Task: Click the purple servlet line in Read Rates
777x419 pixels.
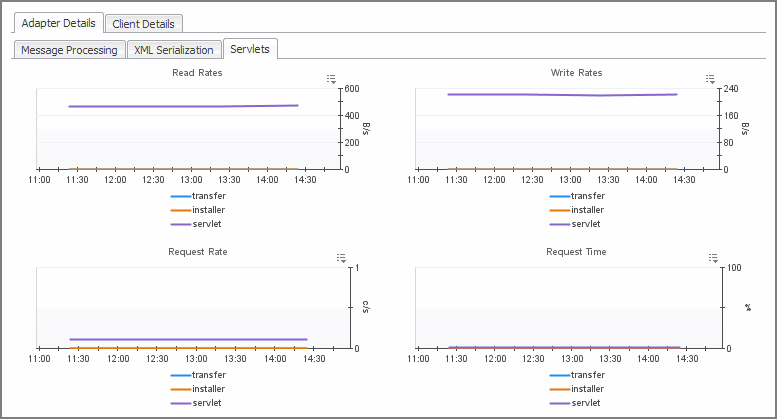Action: 180,106
